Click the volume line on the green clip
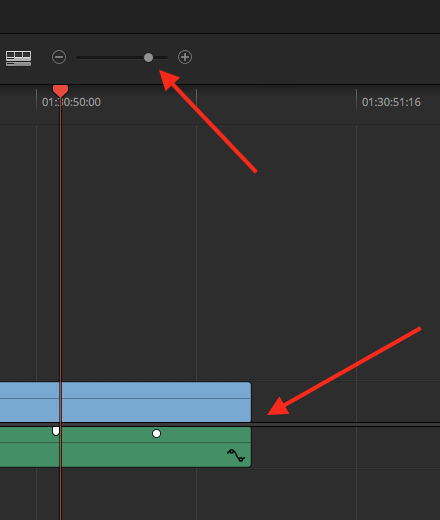This screenshot has height=520, width=440. click(x=125, y=442)
